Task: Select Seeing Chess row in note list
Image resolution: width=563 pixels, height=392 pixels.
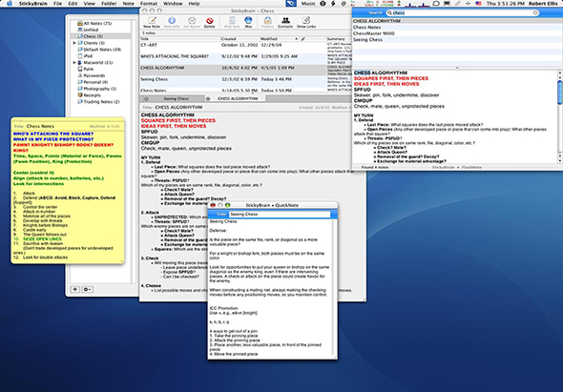Action: click(x=246, y=81)
